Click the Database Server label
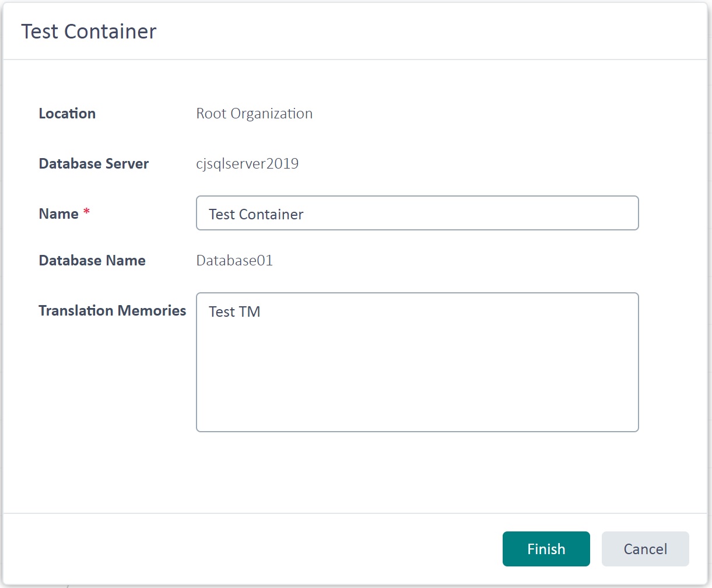Viewport: 712px width, 588px height. point(93,164)
